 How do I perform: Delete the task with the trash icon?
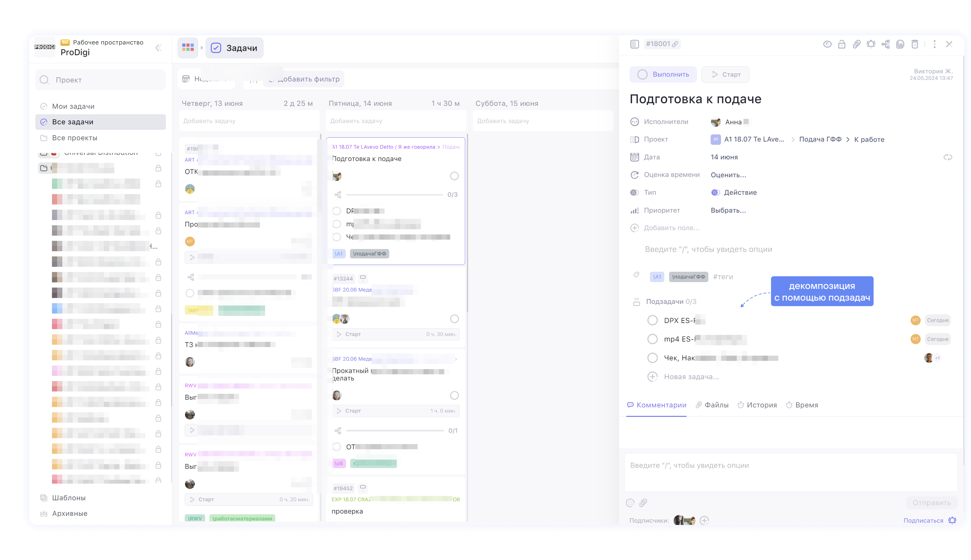pyautogui.click(x=915, y=44)
